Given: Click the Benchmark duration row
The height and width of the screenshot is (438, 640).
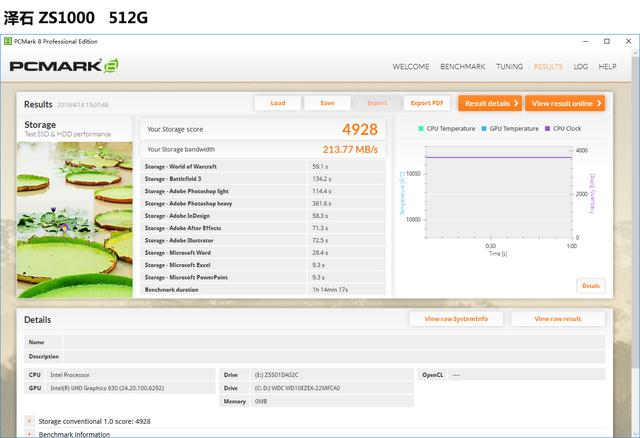Looking at the screenshot, I should point(263,289).
